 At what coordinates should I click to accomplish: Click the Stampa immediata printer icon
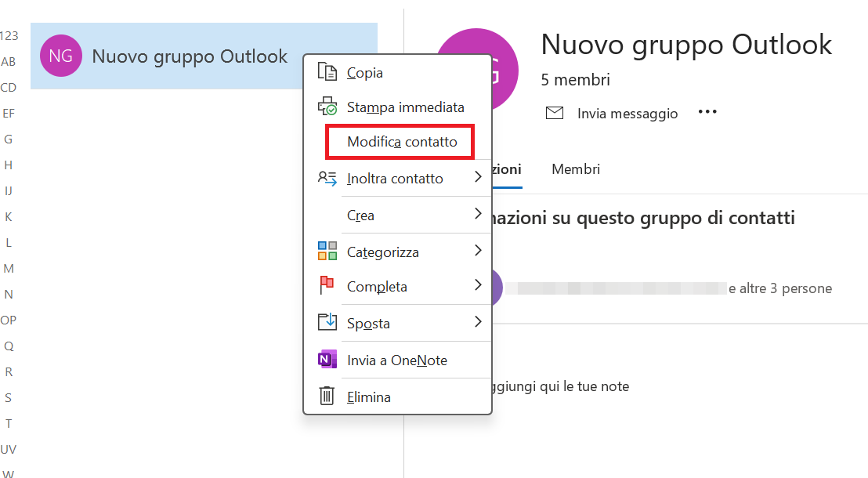click(x=327, y=106)
